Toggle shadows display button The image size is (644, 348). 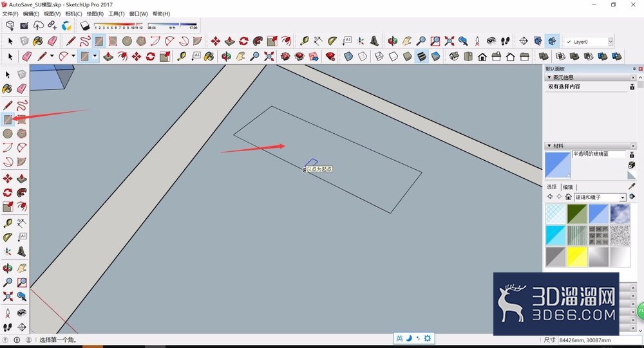click(85, 26)
